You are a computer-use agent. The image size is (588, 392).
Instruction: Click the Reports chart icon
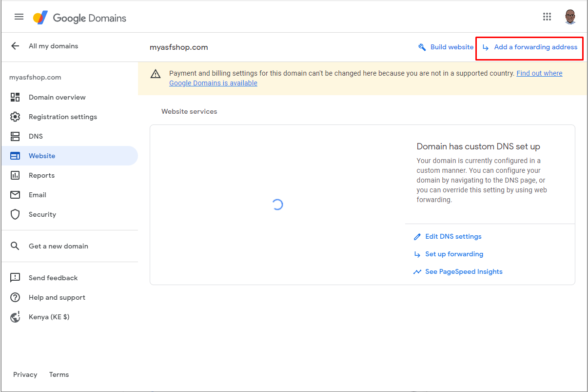tap(15, 175)
